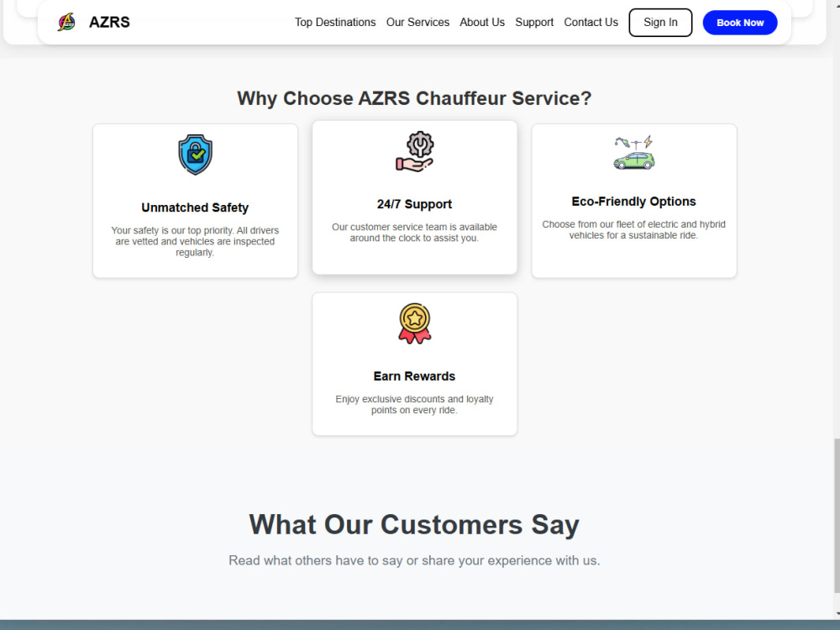Image resolution: width=840 pixels, height=630 pixels.
Task: Click the Unmatched Safety shield icon
Action: pos(195,155)
